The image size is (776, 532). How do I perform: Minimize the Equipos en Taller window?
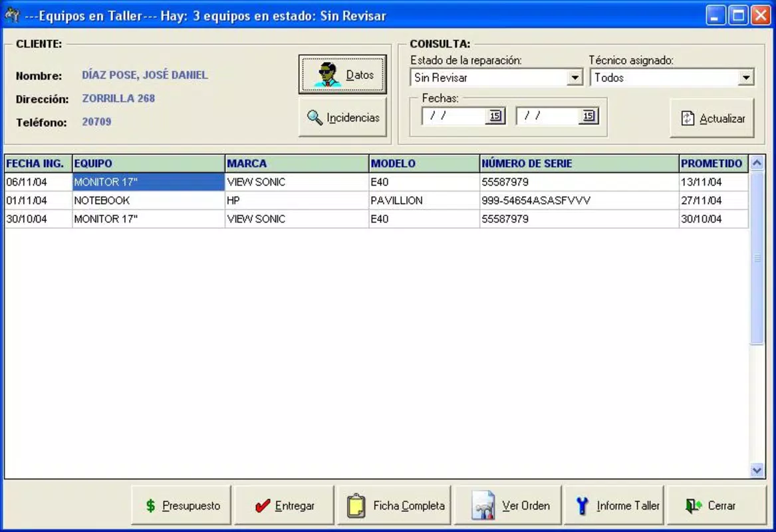tap(715, 15)
